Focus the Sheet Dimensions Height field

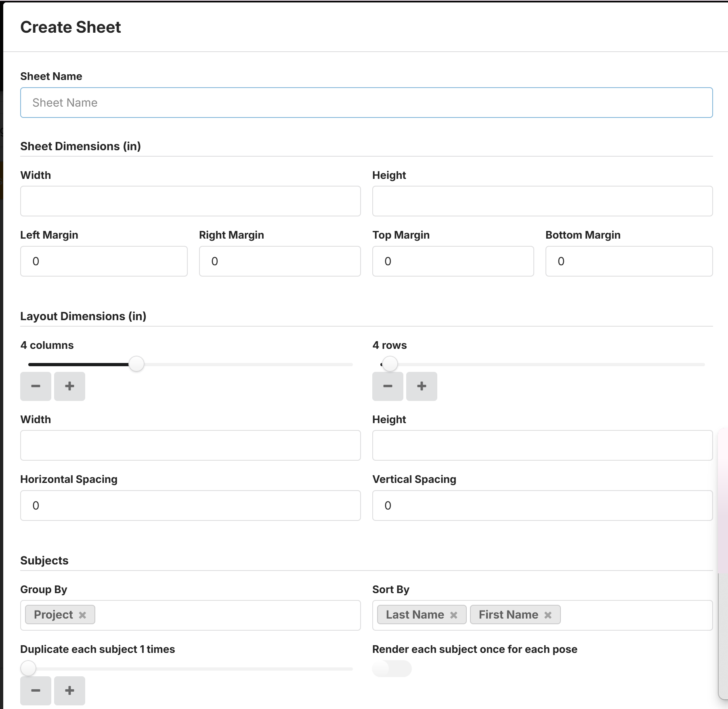[542, 201]
